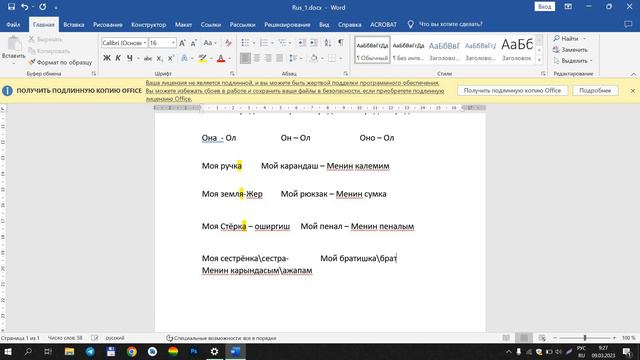This screenshot has width=640, height=360.
Task: Toggle bold Ж formatting
Action: pos(107,58)
